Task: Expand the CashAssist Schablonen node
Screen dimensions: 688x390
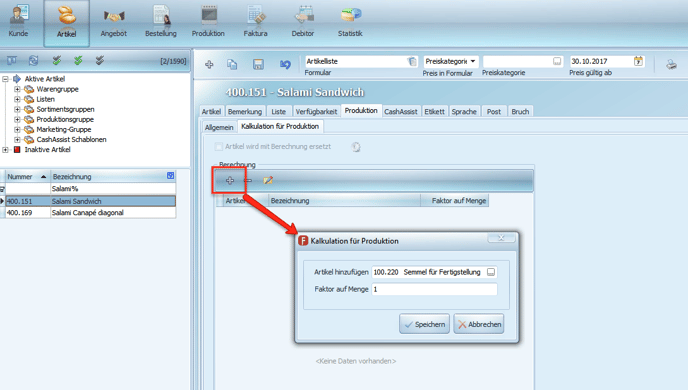Action: (x=17, y=140)
